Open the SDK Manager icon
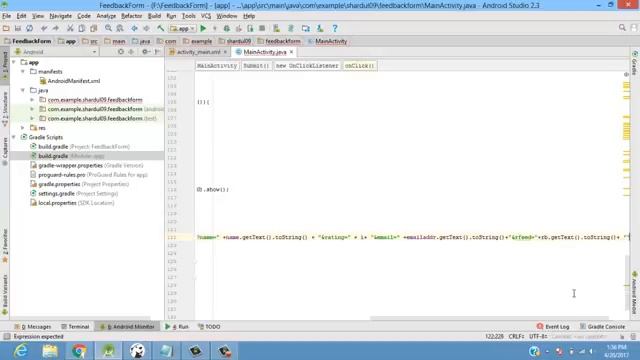The image size is (640, 360). tap(320, 28)
